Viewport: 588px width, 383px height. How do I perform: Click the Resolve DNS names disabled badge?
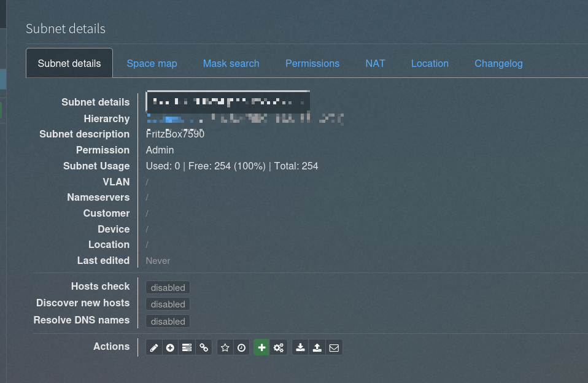pyautogui.click(x=168, y=321)
